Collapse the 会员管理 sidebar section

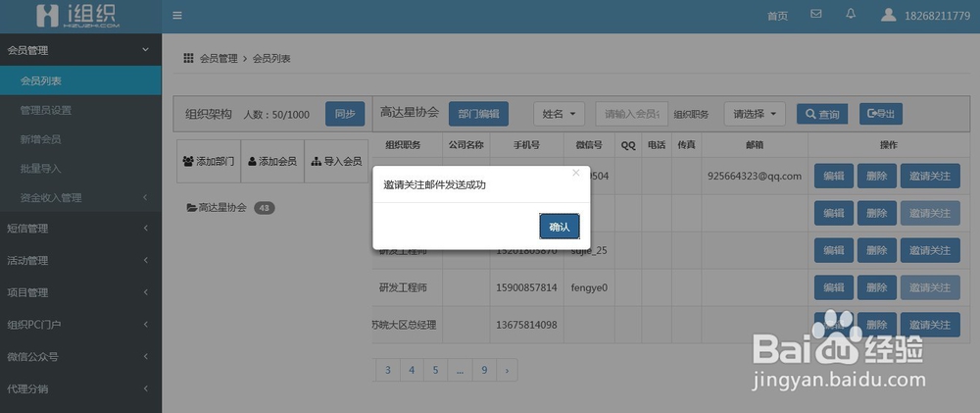(x=80, y=50)
